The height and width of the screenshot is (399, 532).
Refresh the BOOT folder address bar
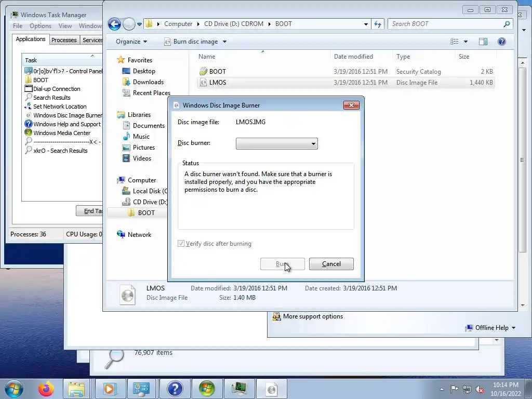tap(377, 24)
